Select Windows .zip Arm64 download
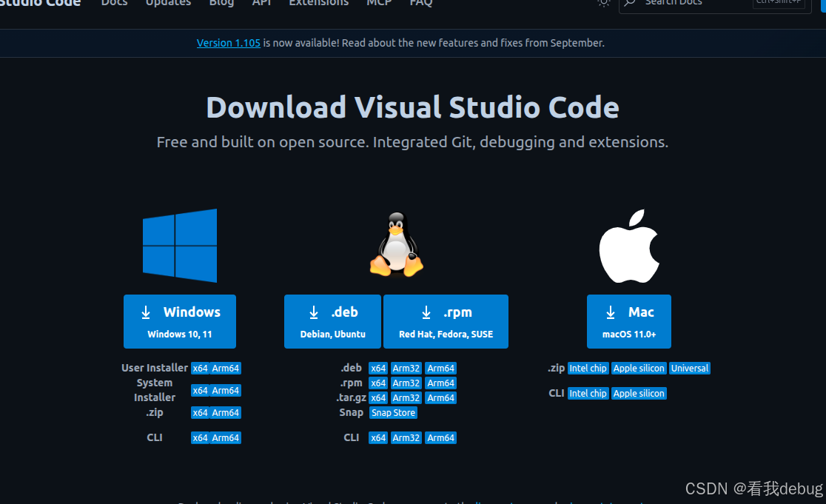 [226, 412]
